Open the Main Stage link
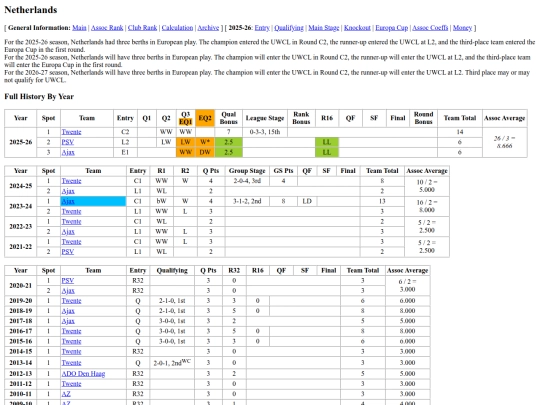Screen dimensions: 540x405 click(x=324, y=28)
